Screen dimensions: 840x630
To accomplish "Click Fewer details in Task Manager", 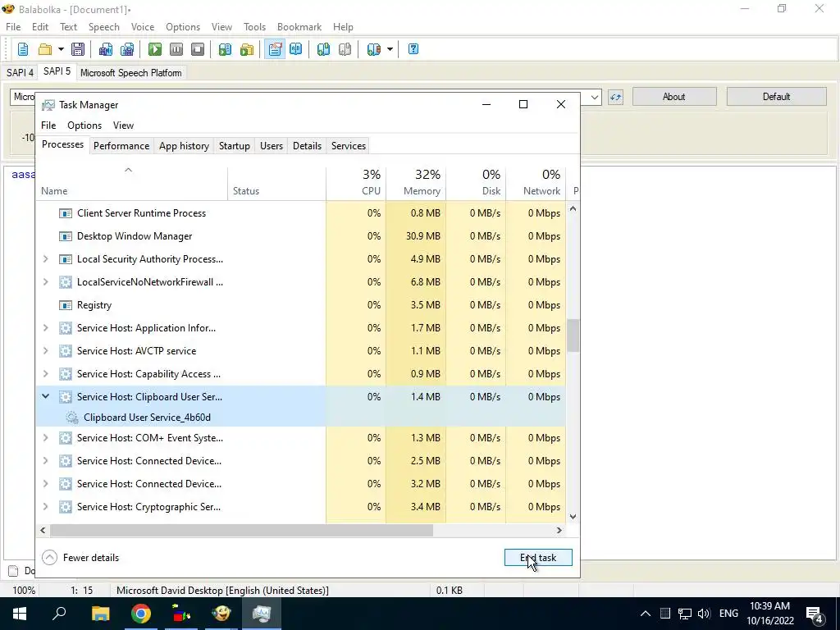I will point(80,558).
